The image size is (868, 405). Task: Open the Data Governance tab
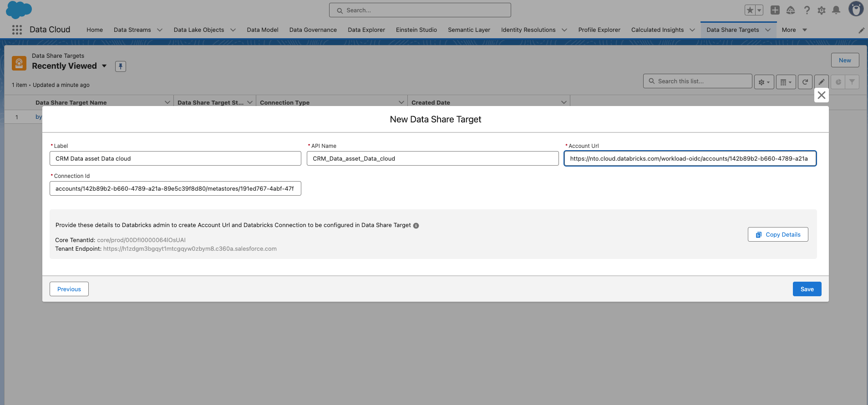point(313,30)
